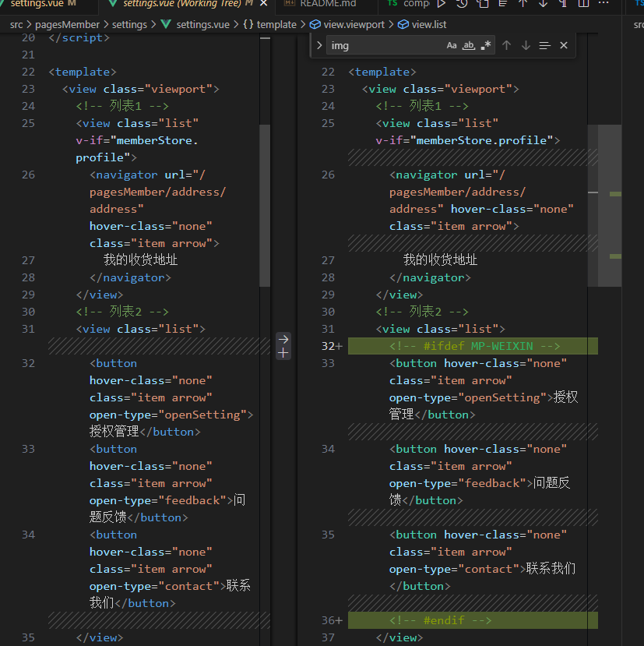Click line number 36+ in right pane
This screenshot has height=646, width=644.
coord(332,620)
